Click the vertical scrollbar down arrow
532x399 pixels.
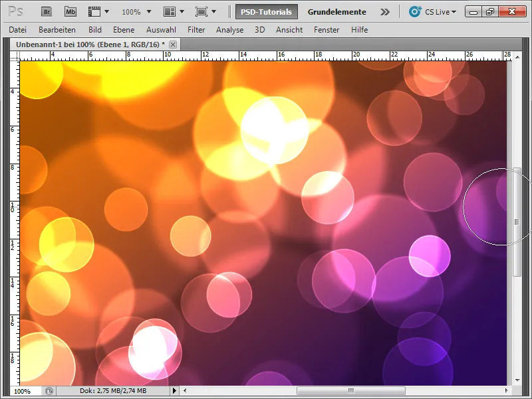[517, 380]
